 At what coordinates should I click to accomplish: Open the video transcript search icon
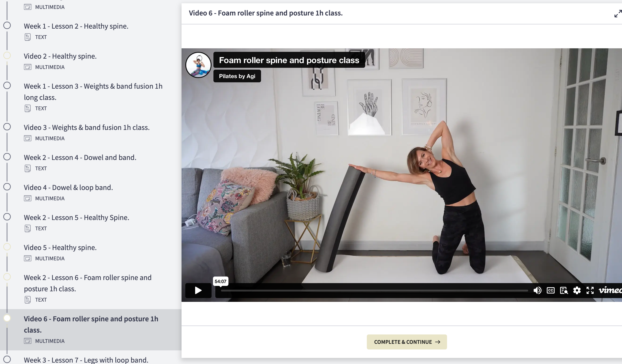[564, 290]
